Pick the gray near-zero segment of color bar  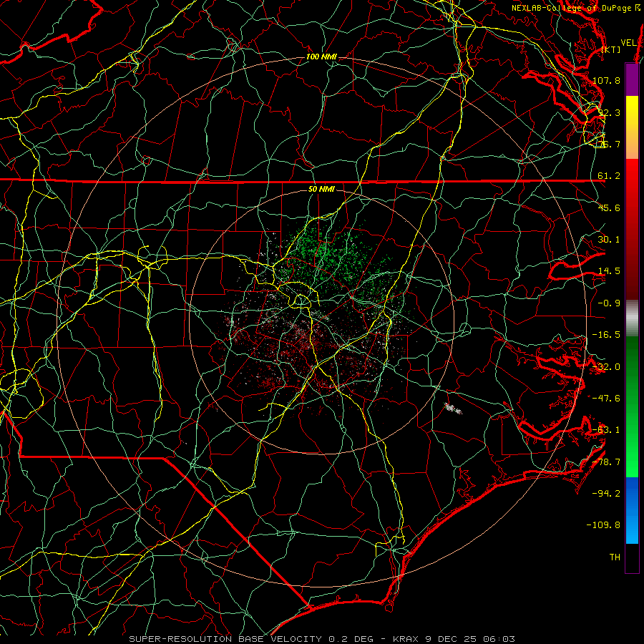(x=632, y=318)
